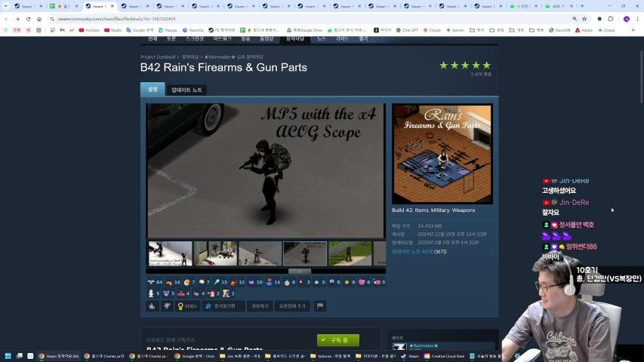The width and height of the screenshot is (644, 362).
Task: Open the Rainmaker author profile link
Action: [x=424, y=346]
